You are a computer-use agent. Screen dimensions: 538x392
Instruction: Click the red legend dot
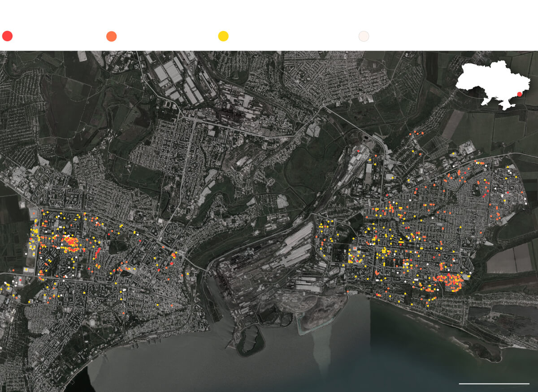click(x=7, y=36)
